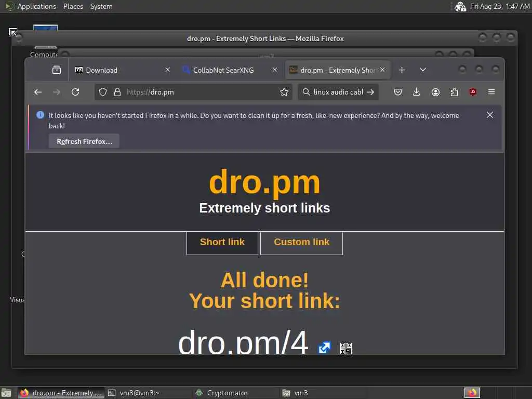Open the Firefox hamburger application menu

[x=491, y=92]
